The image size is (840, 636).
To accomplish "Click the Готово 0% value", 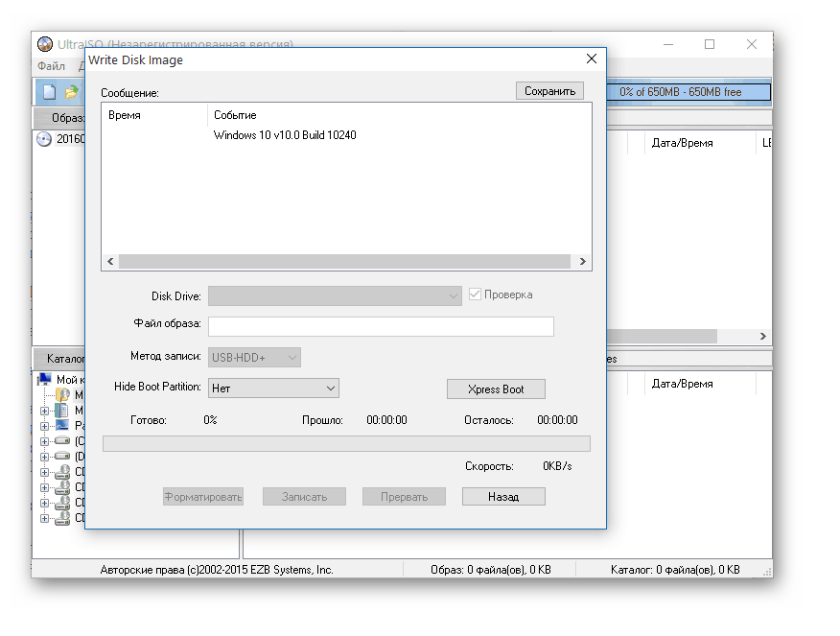I will click(210, 420).
